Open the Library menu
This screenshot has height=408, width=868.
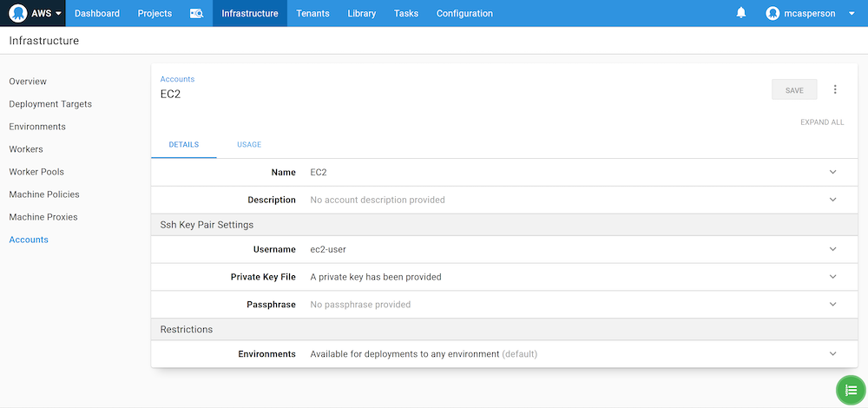click(x=361, y=14)
